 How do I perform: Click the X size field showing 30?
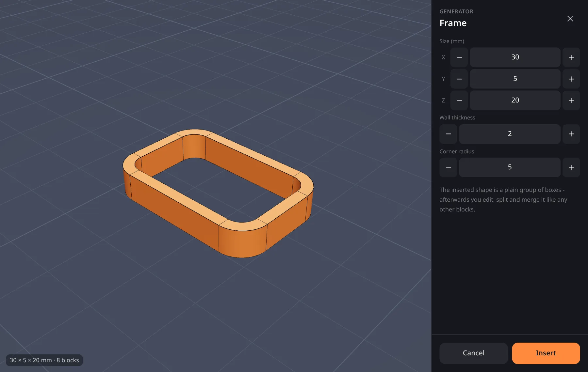click(515, 57)
